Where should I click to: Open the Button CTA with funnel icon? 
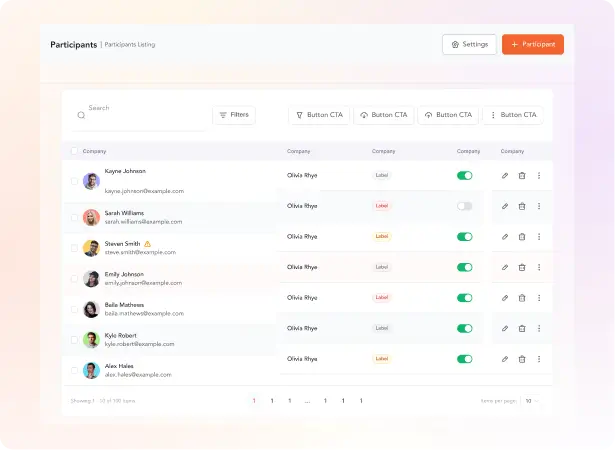click(x=319, y=115)
